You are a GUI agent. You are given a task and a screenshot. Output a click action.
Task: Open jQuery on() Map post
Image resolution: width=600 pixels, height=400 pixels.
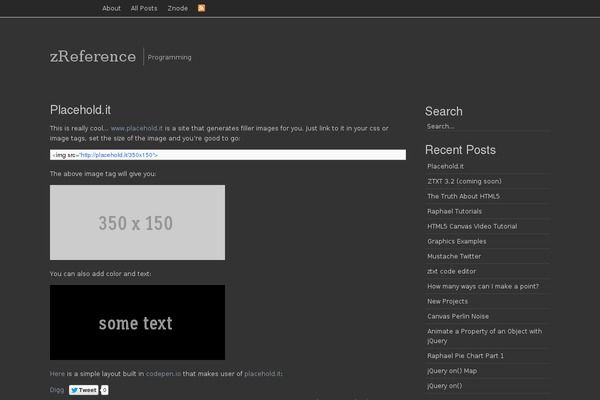452,371
